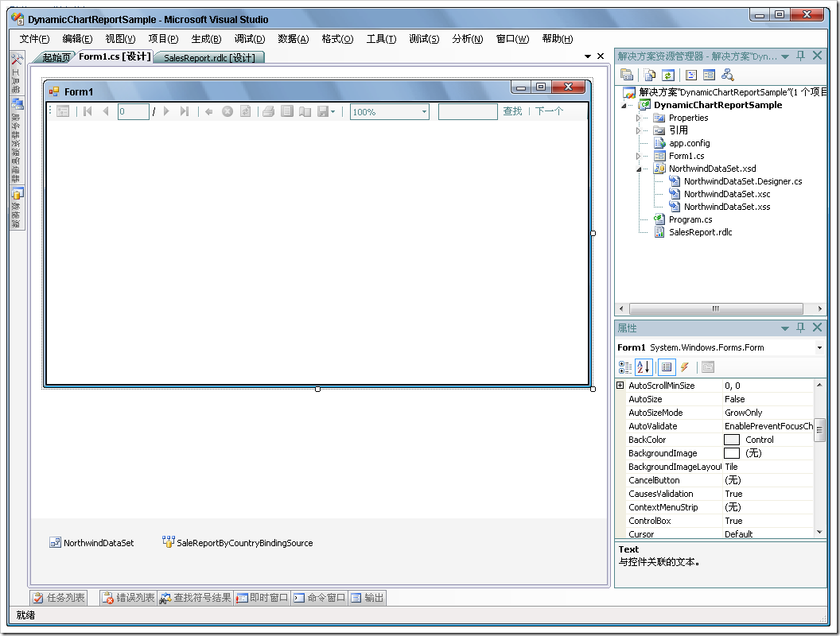Viewport: 840px width, 636px height.
Task: Click the 查找 find link
Action: pyautogui.click(x=513, y=111)
